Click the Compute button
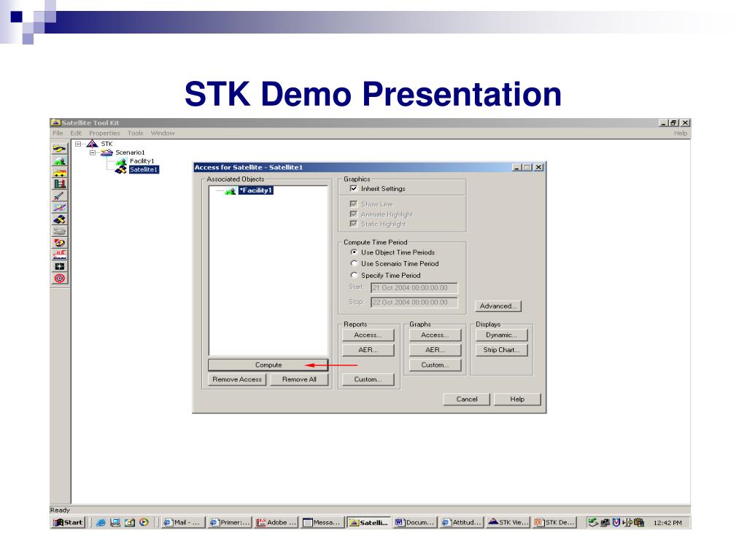Viewport: 747px width, 560px height. coord(268,365)
